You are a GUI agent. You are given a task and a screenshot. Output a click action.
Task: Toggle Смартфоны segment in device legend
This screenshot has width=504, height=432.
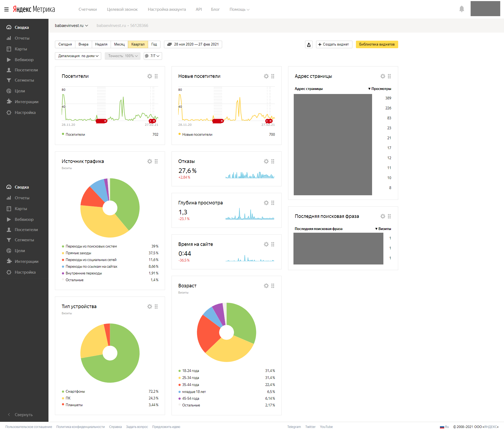click(x=73, y=391)
